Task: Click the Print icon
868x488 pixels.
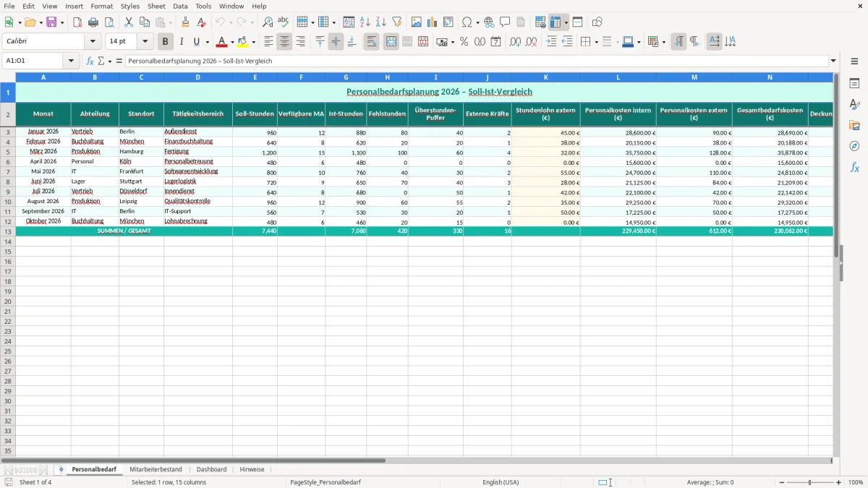Action: click(x=93, y=22)
